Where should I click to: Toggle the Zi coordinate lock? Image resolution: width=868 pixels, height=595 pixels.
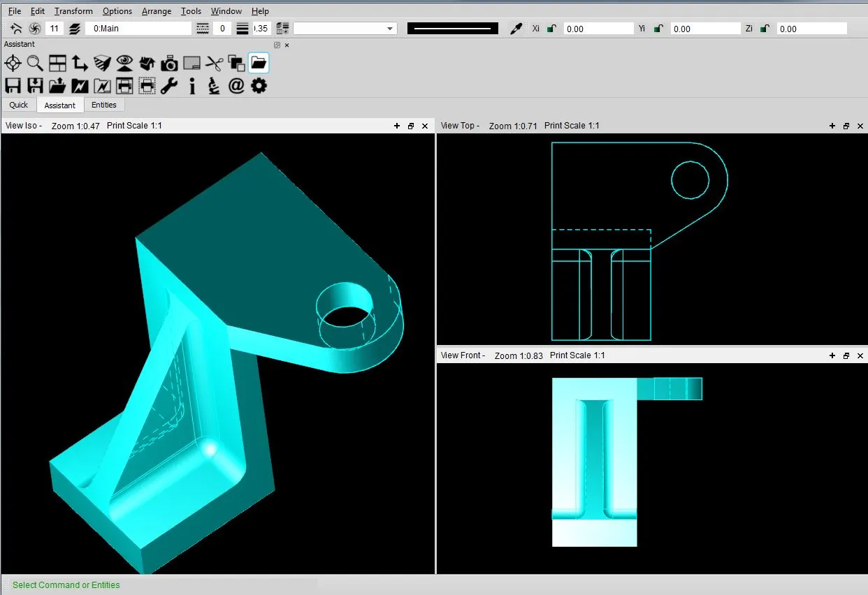click(764, 28)
